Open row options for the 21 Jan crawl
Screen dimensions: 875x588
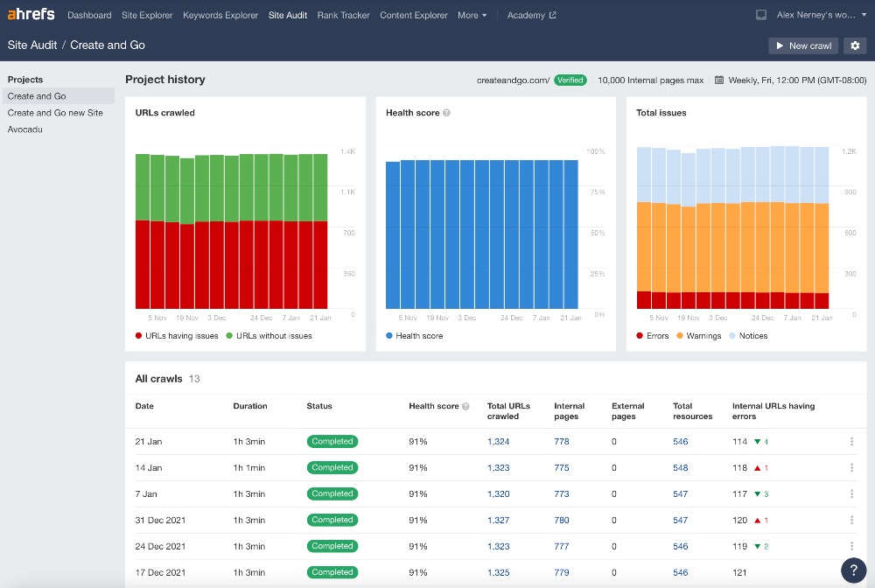pyautogui.click(x=851, y=442)
